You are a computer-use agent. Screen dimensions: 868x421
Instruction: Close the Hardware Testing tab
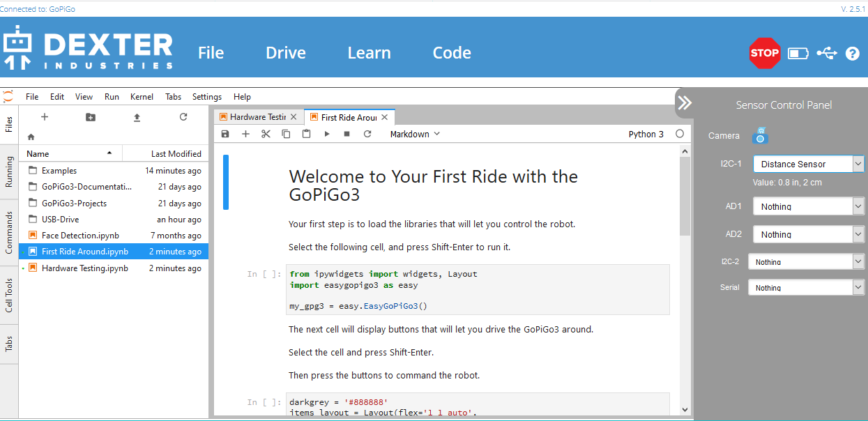294,117
